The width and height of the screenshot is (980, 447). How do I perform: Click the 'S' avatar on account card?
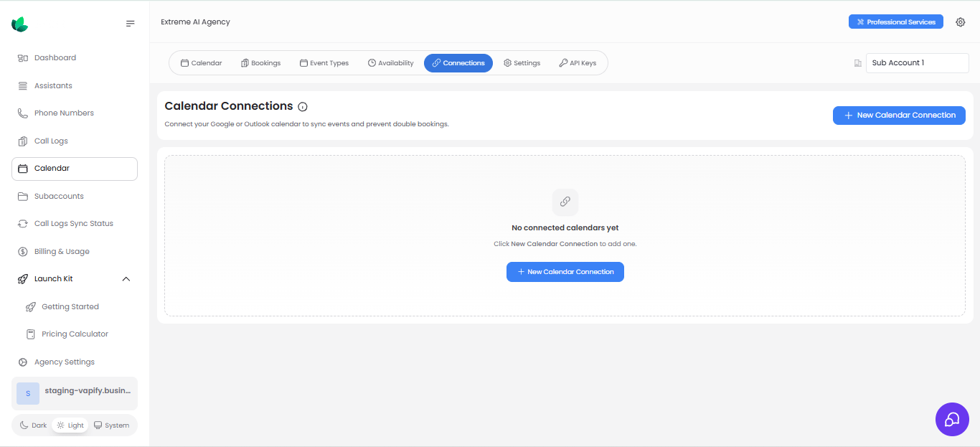tap(28, 393)
